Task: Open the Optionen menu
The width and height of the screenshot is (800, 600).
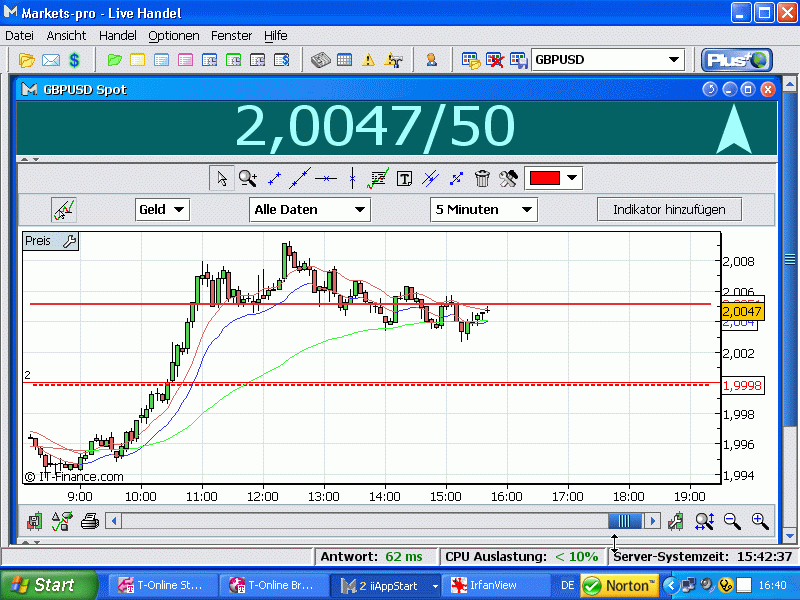Action: click(x=174, y=35)
